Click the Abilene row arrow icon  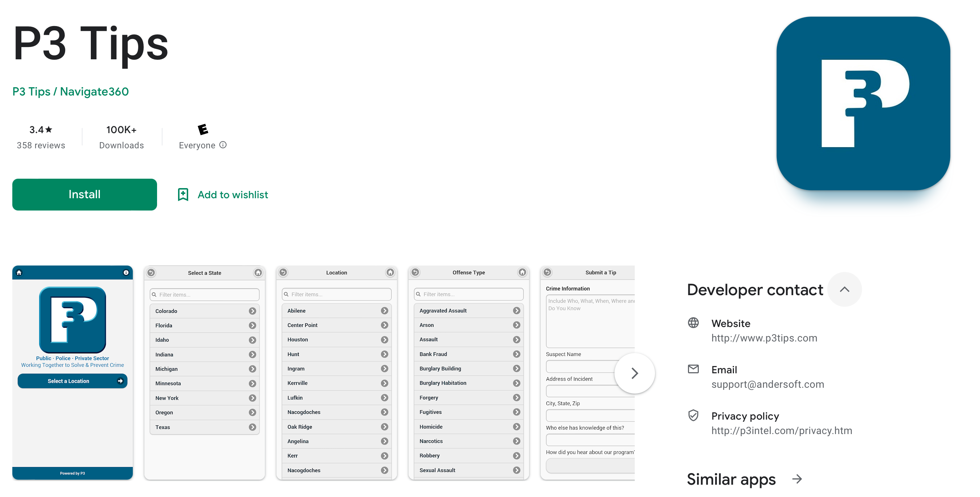coord(384,311)
